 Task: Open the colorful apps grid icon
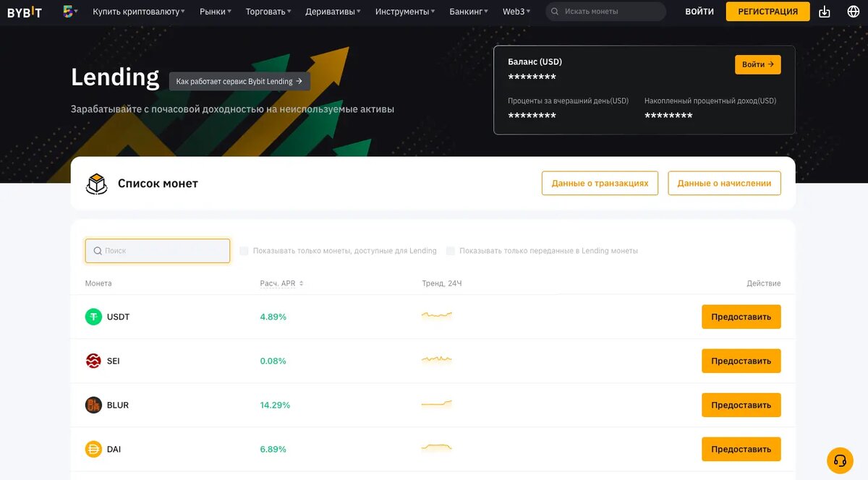[69, 12]
